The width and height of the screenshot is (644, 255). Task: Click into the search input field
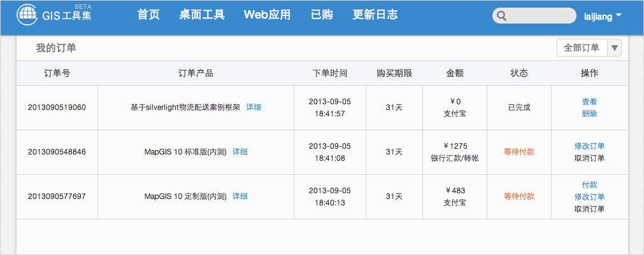click(540, 16)
